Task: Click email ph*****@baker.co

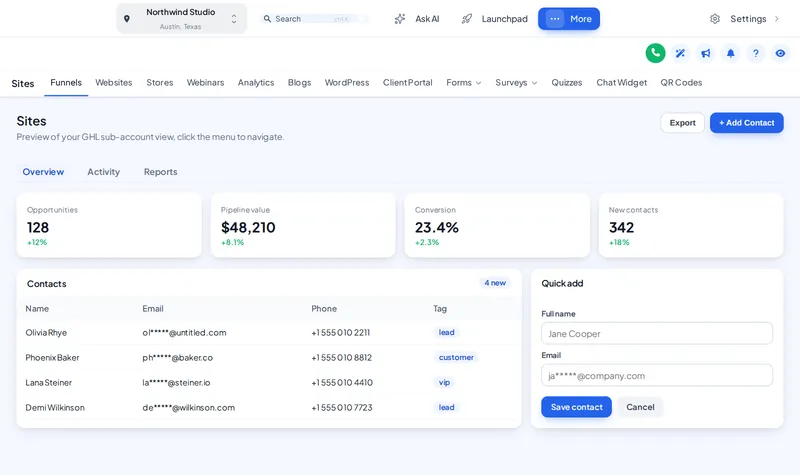Action: [178, 358]
